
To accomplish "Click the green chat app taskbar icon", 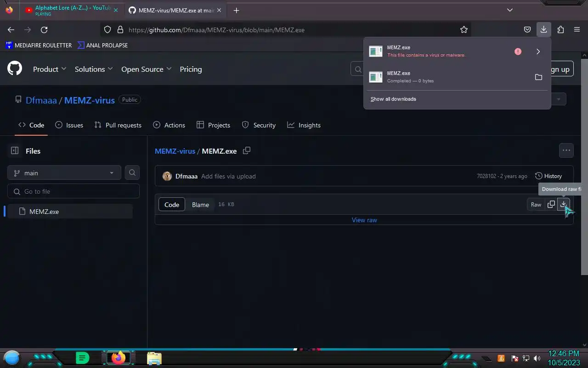I will point(82,358).
